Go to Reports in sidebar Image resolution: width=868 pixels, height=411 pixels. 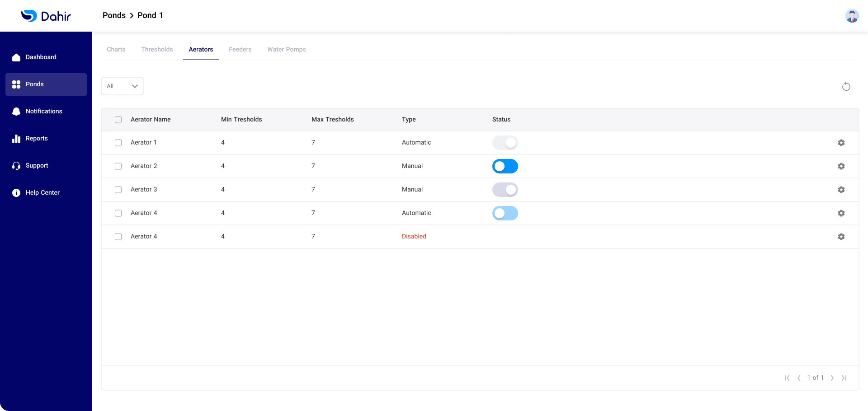pyautogui.click(x=36, y=139)
